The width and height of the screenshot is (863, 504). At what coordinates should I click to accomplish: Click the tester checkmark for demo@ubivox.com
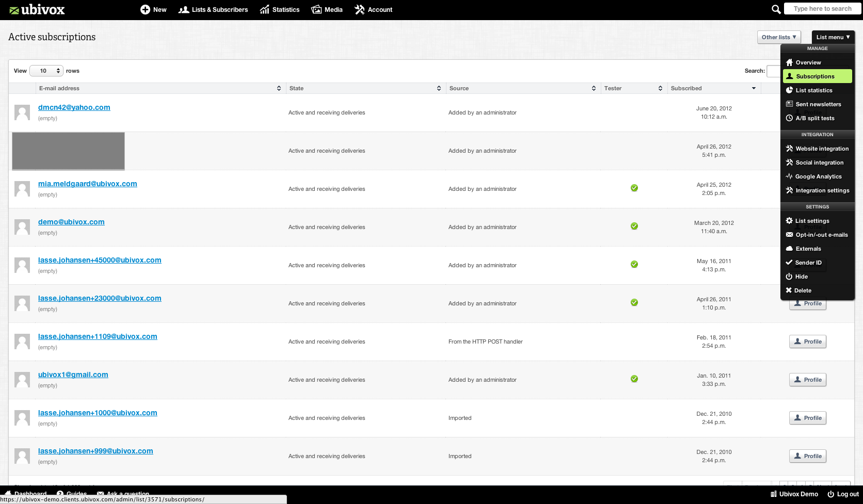tap(634, 226)
